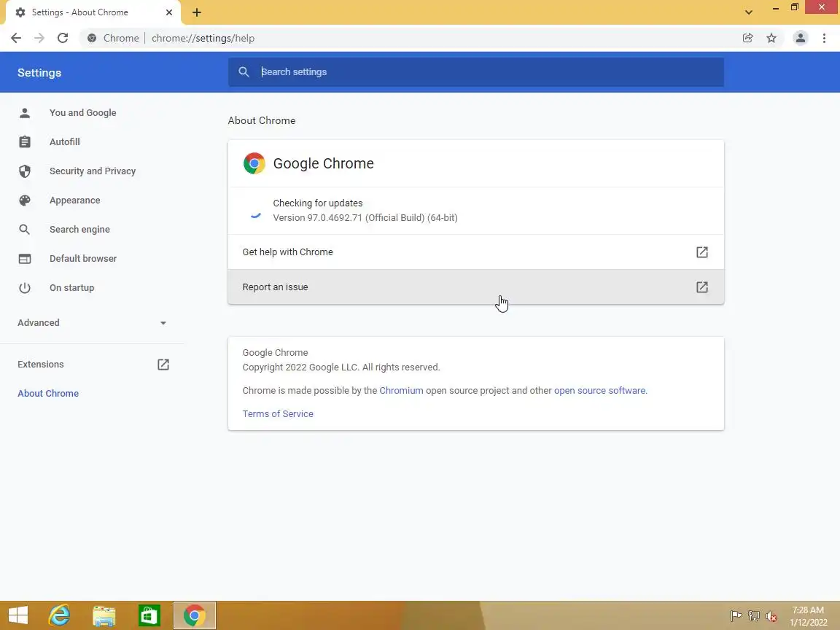Select the Settings - About Chrome tab
The width and height of the screenshot is (840, 630).
pyautogui.click(x=93, y=12)
